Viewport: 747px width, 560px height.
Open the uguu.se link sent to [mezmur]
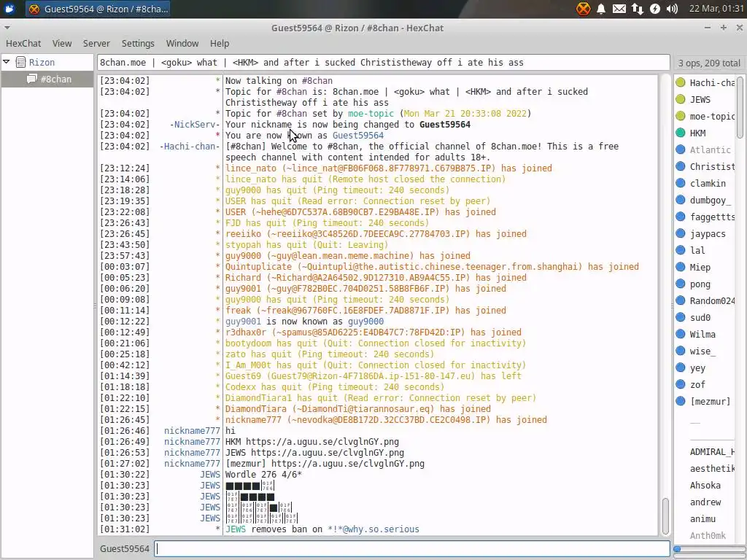348,463
